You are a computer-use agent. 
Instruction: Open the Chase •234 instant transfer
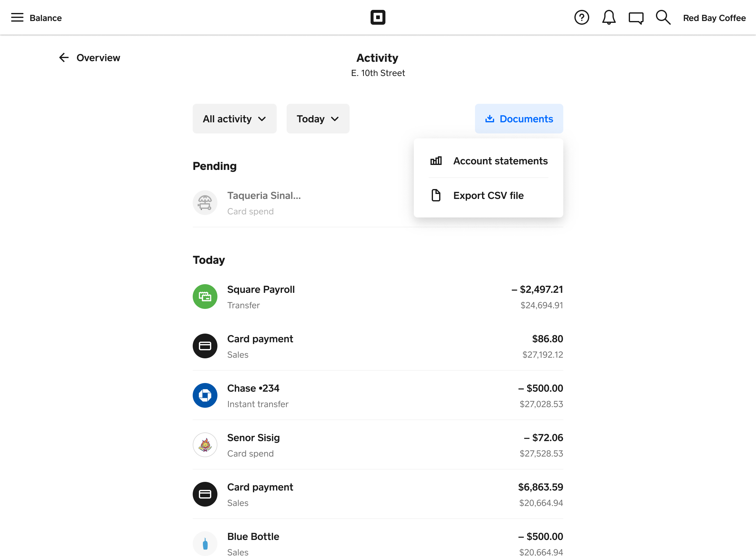coord(378,395)
